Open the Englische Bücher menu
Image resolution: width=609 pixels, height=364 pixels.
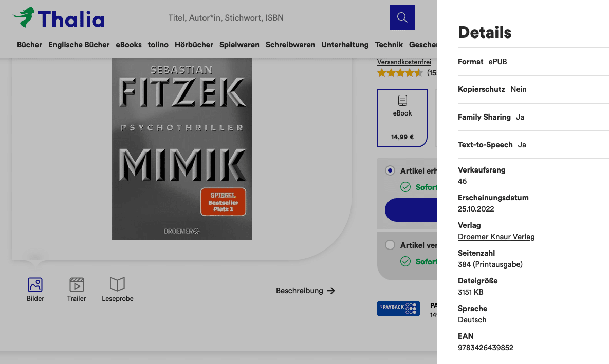click(79, 45)
